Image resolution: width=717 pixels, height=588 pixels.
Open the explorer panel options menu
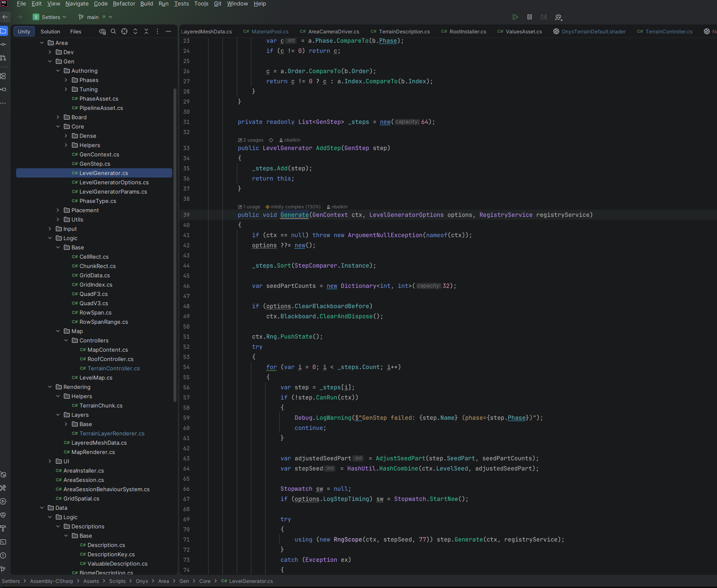point(157,31)
